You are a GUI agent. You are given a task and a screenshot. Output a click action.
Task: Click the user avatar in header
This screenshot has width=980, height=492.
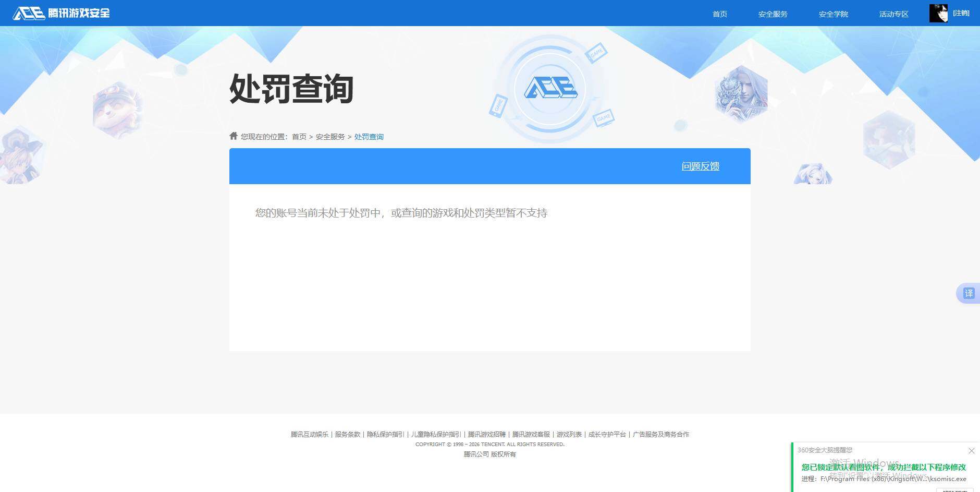[938, 13]
